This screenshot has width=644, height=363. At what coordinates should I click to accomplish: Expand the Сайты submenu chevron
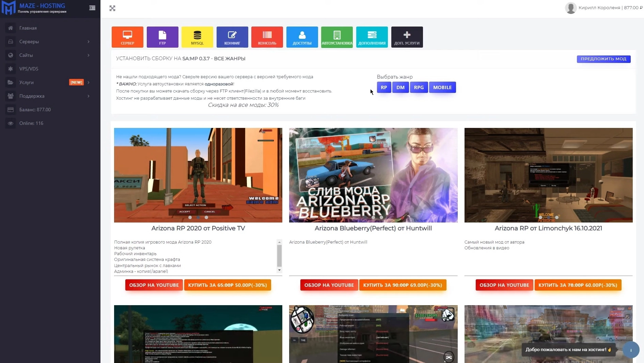pos(89,55)
